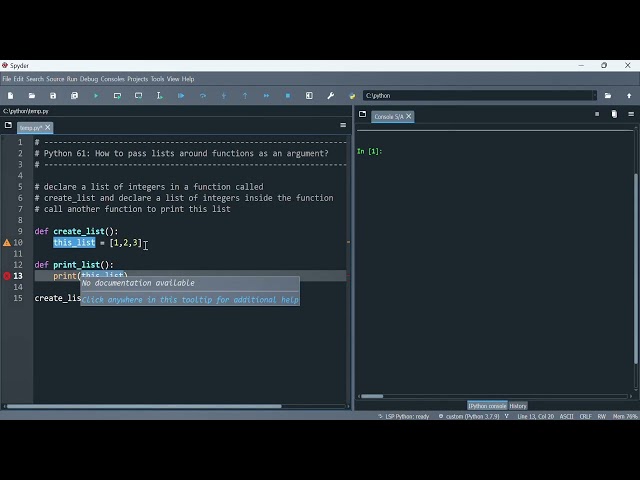The height and width of the screenshot is (480, 640).
Task: Open file using the folder toolbar icon
Action: [32, 96]
